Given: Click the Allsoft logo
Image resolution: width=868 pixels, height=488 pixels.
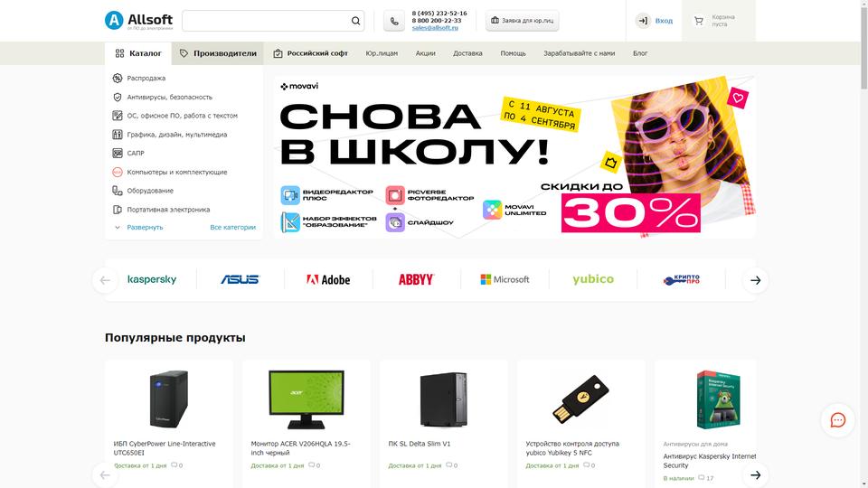Looking at the screenshot, I should point(139,21).
